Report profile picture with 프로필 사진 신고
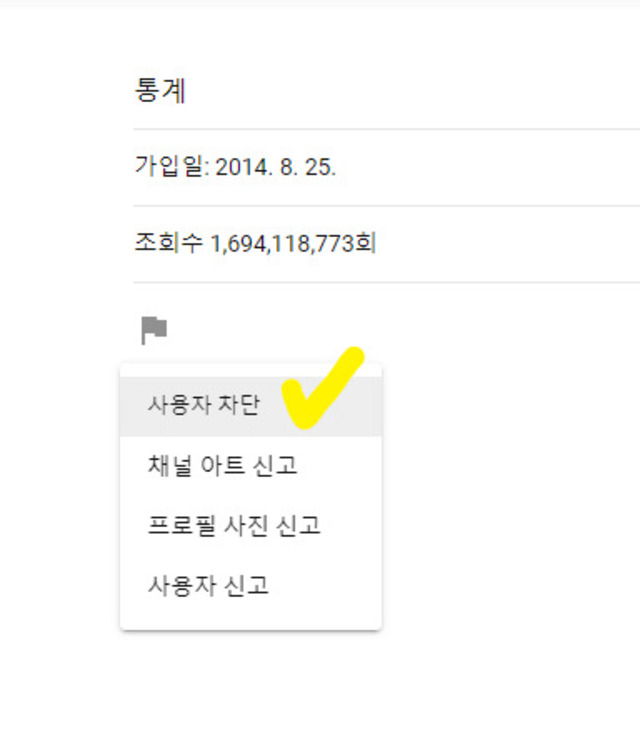 coord(251,525)
